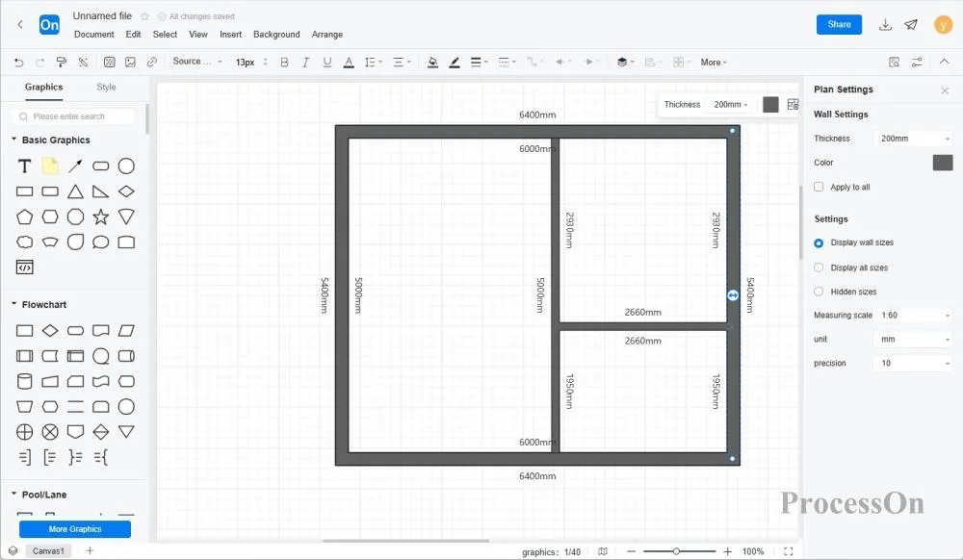Collapse the Flowchart section

coord(14,304)
